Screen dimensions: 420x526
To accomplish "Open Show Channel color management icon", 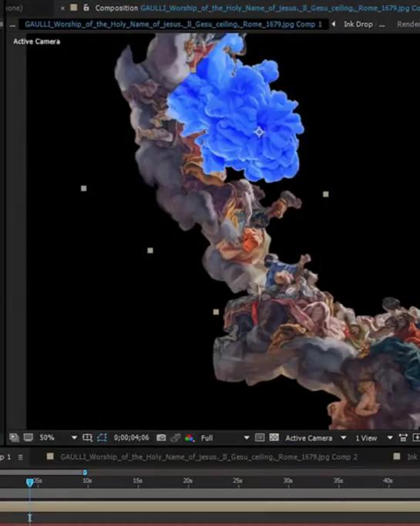I will click(x=190, y=438).
